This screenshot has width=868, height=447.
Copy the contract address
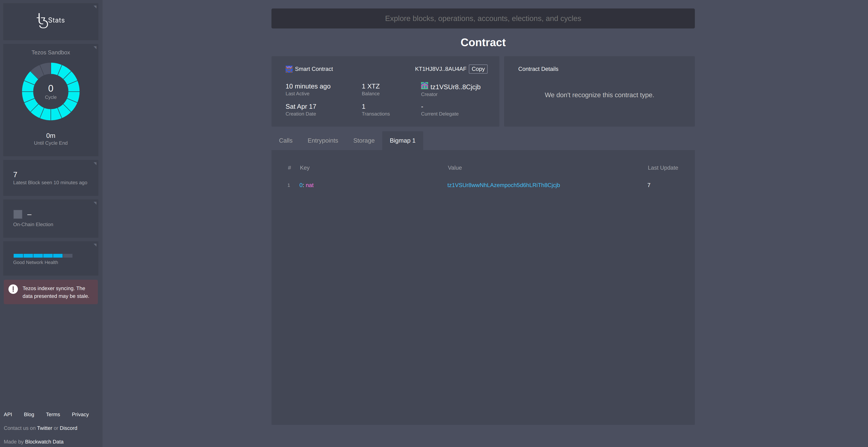click(x=478, y=69)
